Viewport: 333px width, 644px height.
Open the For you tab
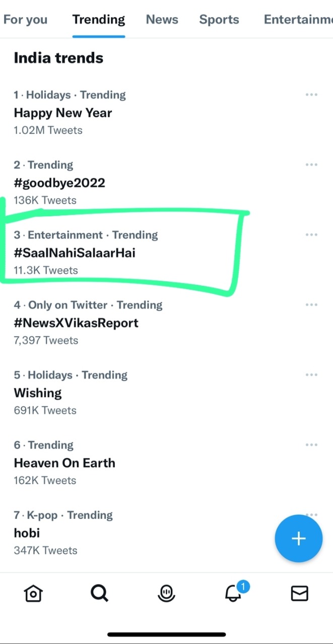pyautogui.click(x=25, y=19)
